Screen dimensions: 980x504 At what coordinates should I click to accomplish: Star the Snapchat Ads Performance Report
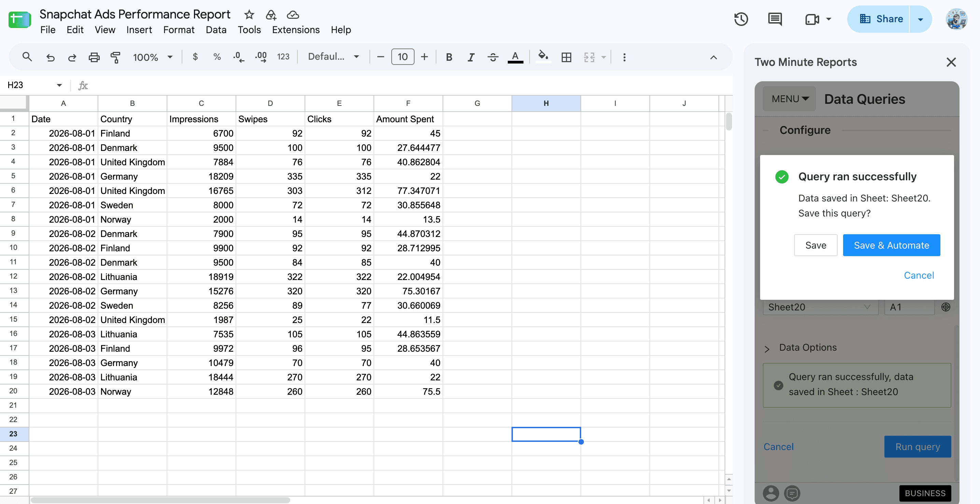pyautogui.click(x=249, y=15)
